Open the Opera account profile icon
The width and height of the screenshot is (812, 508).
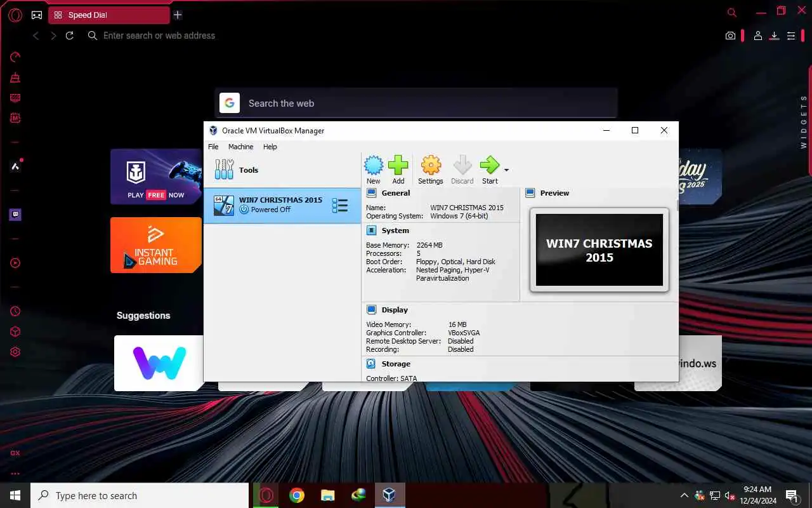click(x=757, y=36)
